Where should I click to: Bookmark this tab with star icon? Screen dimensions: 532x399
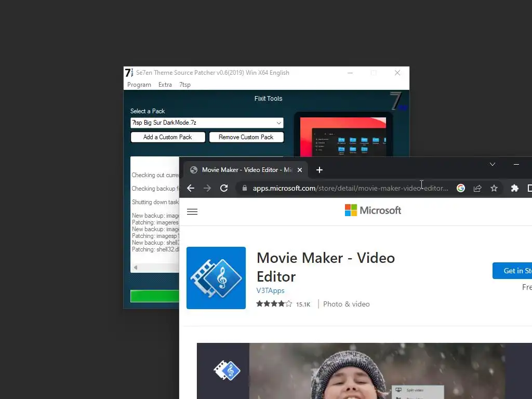[494, 188]
